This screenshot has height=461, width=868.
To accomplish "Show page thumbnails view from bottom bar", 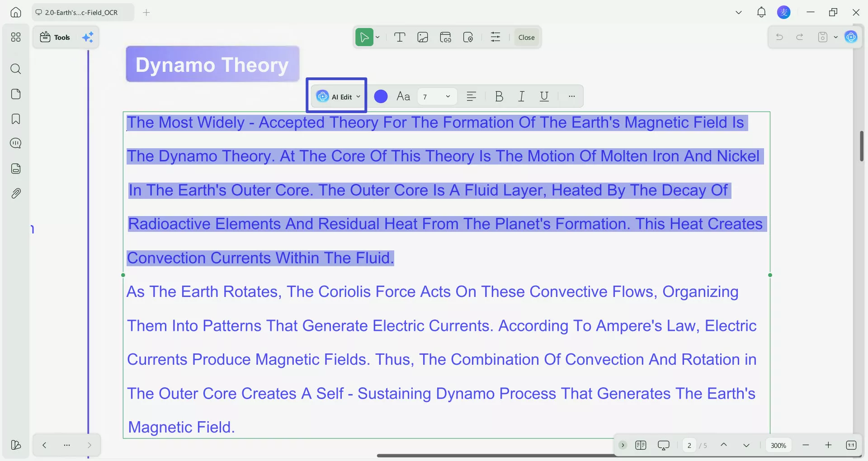I will click(x=641, y=445).
